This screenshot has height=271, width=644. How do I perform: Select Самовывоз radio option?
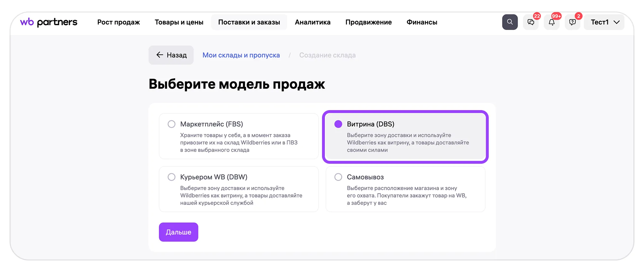[338, 177]
